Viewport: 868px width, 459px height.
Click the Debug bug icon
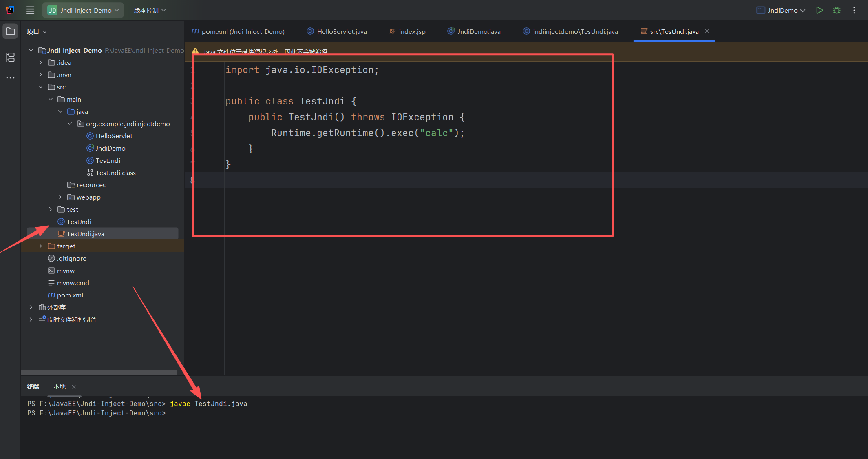[837, 10]
